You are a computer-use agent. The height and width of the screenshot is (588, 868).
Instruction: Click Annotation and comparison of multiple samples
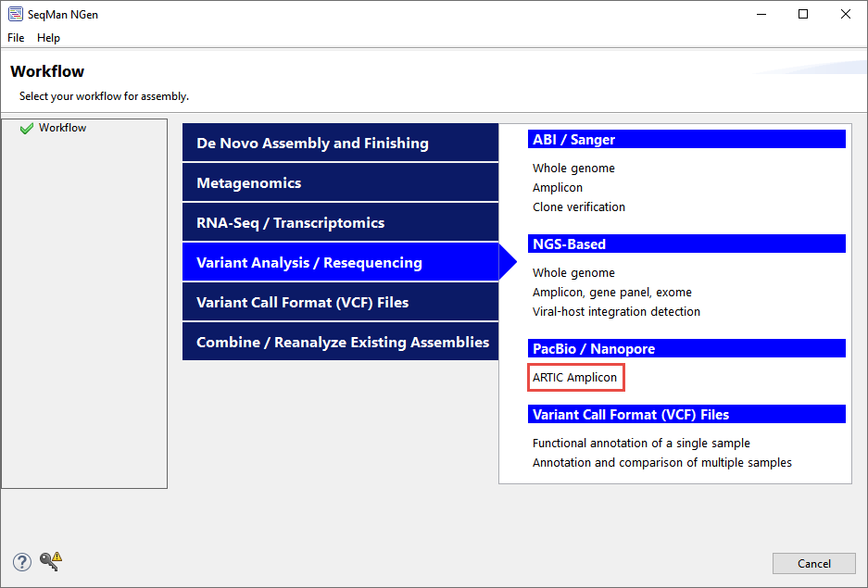tap(661, 462)
